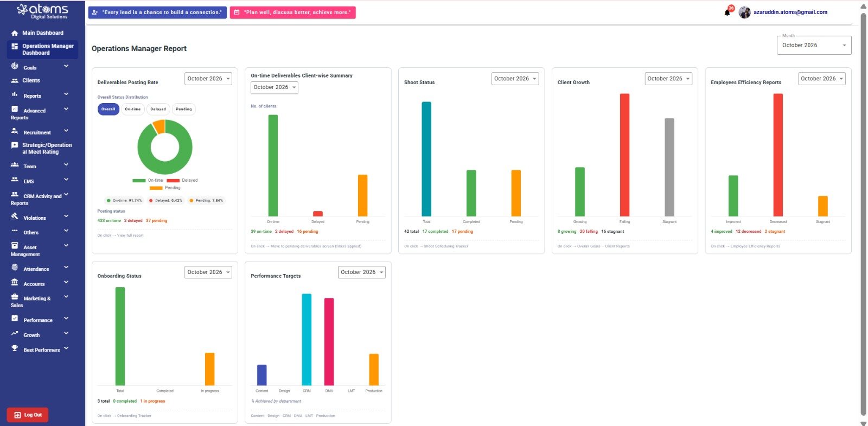Click the Attendance icon in sidebar

[x=15, y=268]
